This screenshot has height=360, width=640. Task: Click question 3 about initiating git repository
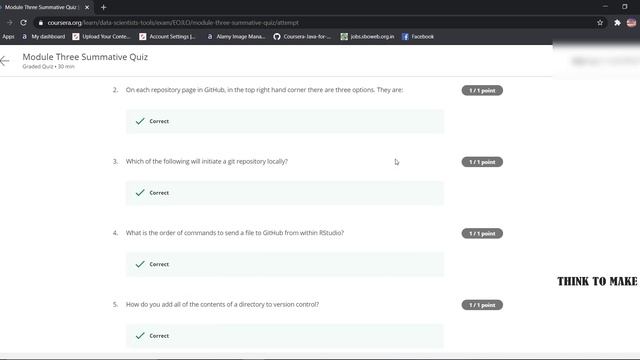pos(207,162)
